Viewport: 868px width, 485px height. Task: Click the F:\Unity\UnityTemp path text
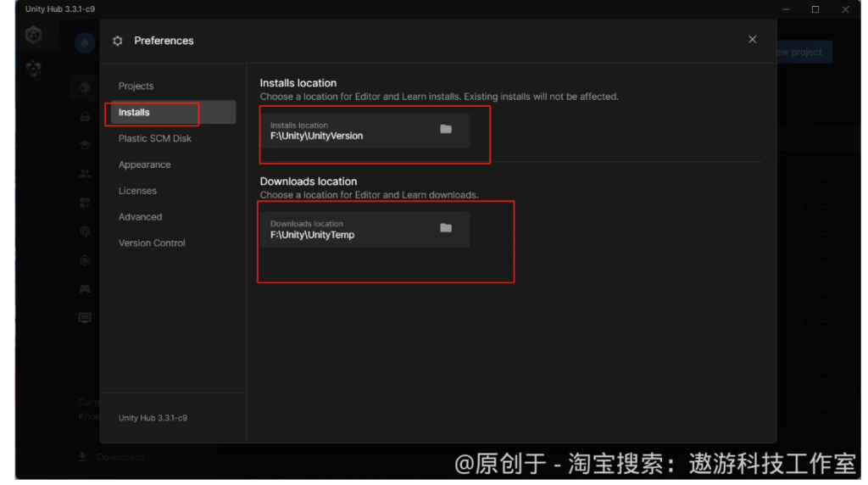[x=312, y=235]
